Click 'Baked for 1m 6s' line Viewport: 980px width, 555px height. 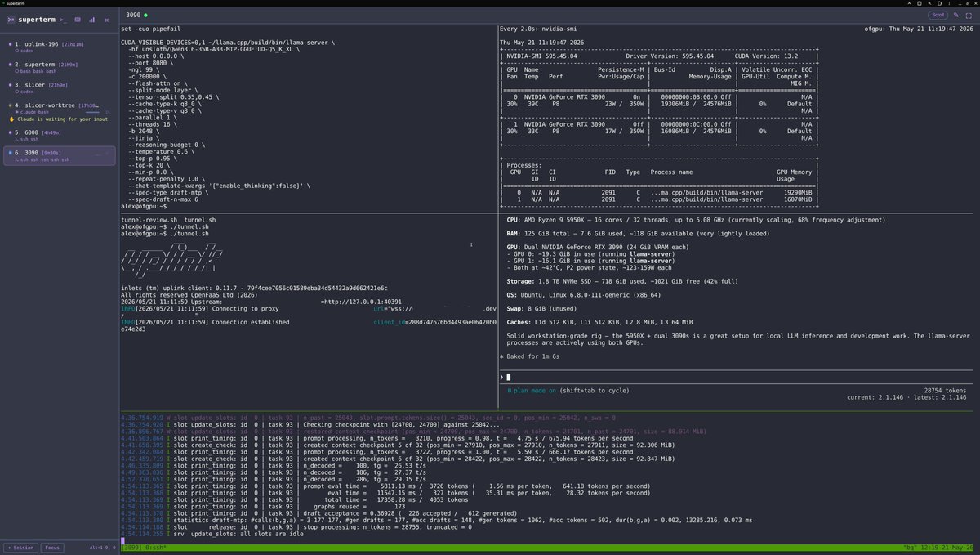[529, 356]
